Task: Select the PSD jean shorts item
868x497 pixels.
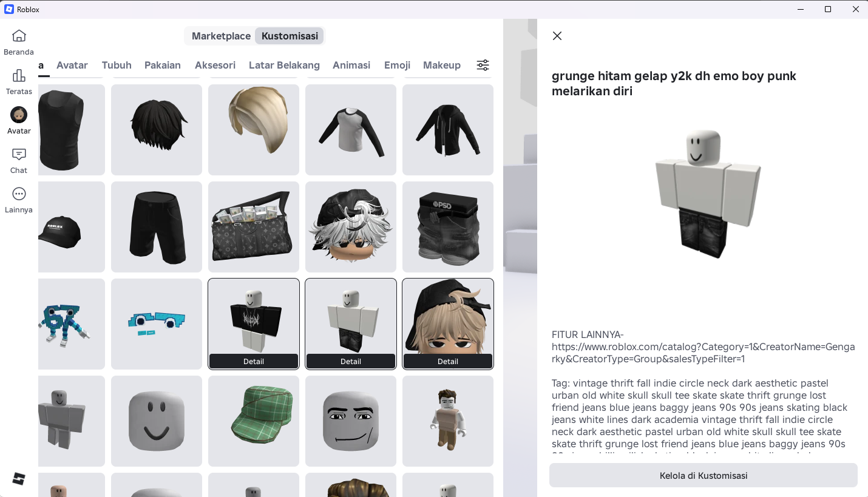Action: tap(448, 227)
